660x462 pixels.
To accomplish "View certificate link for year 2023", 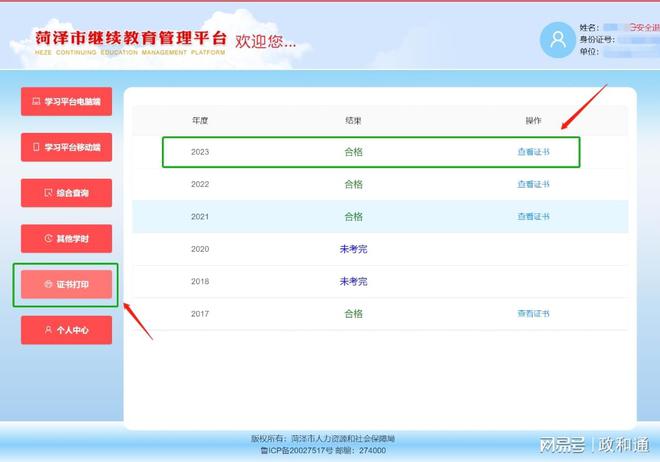I will [533, 152].
